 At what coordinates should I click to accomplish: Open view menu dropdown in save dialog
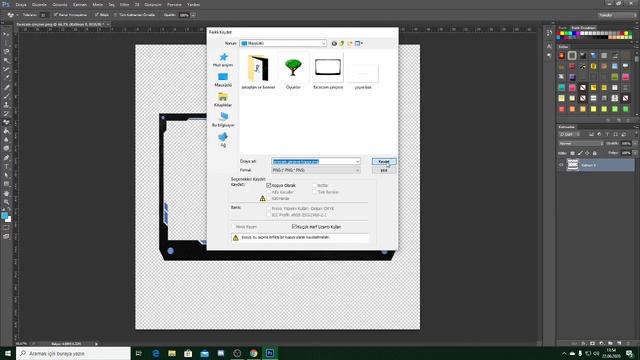[x=359, y=43]
